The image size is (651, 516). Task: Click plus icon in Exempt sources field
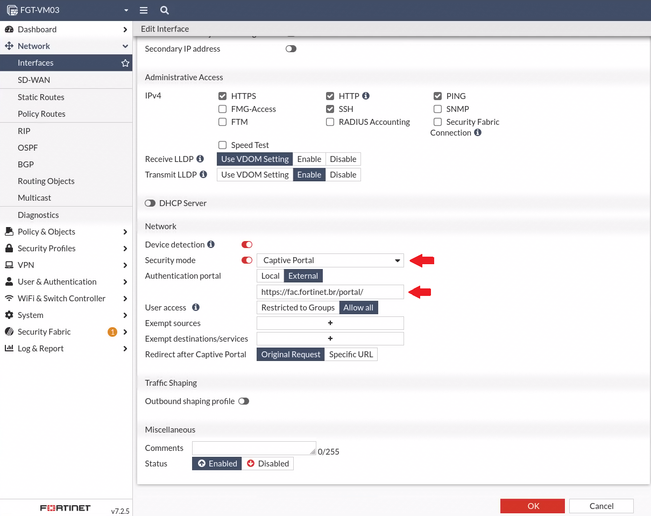pos(330,323)
